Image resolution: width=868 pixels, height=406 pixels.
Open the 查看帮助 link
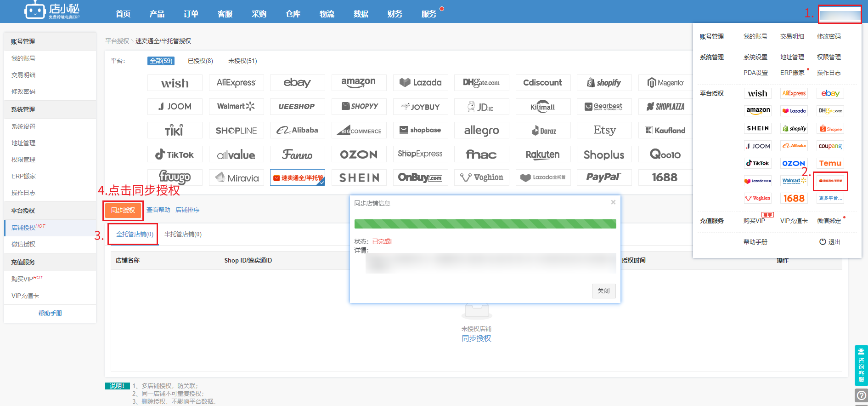(x=158, y=210)
